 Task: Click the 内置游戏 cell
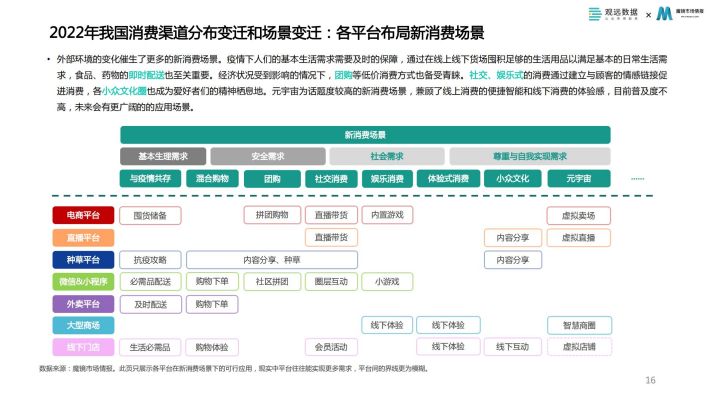387,215
